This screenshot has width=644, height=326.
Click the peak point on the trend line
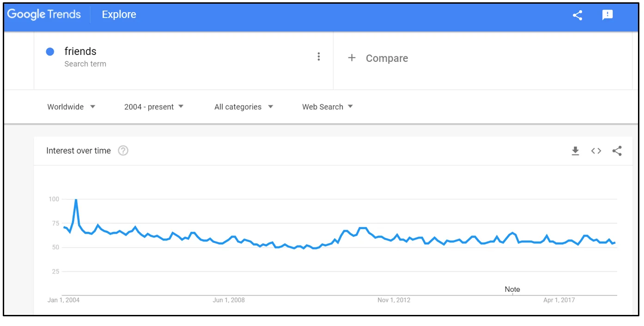[76, 199]
